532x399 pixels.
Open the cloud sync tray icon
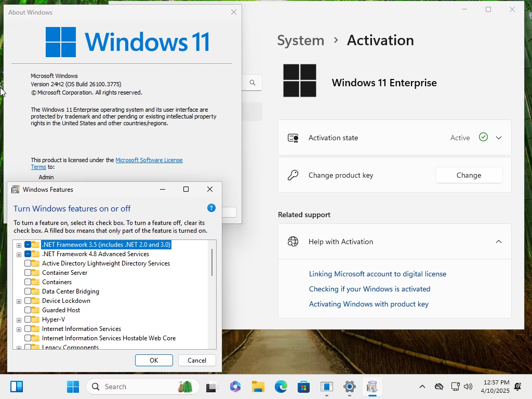439,387
